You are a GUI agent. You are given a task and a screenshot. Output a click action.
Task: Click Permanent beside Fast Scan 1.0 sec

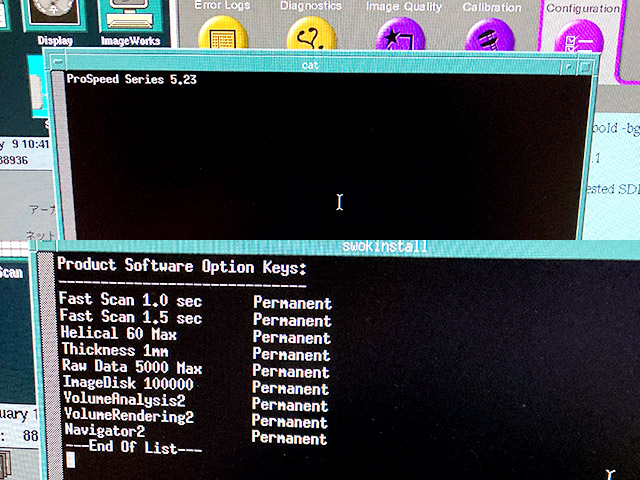293,303
